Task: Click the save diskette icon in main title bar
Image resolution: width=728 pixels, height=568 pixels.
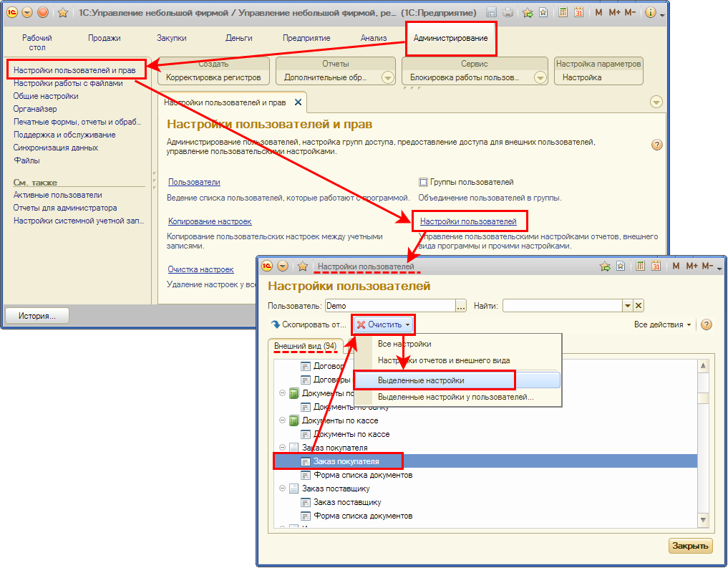Action: (x=491, y=13)
